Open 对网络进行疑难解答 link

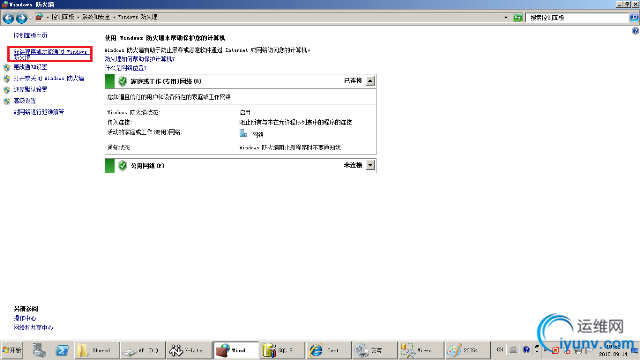(39, 112)
